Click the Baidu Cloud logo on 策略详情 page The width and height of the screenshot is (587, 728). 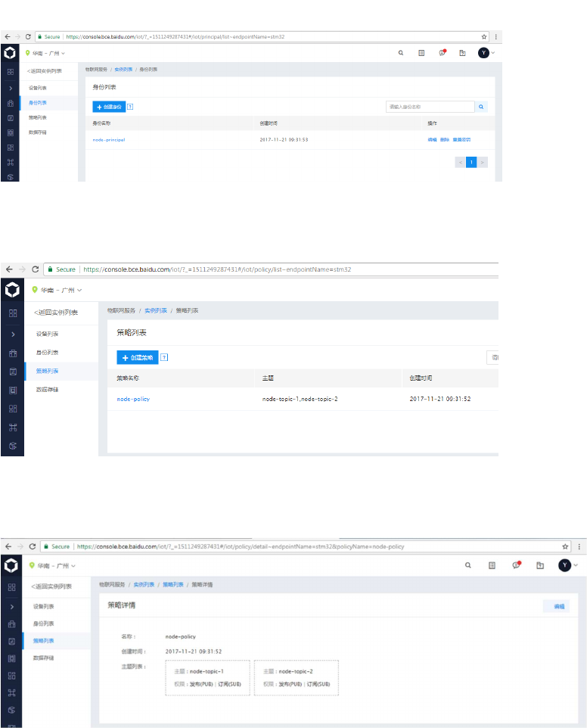[11, 565]
